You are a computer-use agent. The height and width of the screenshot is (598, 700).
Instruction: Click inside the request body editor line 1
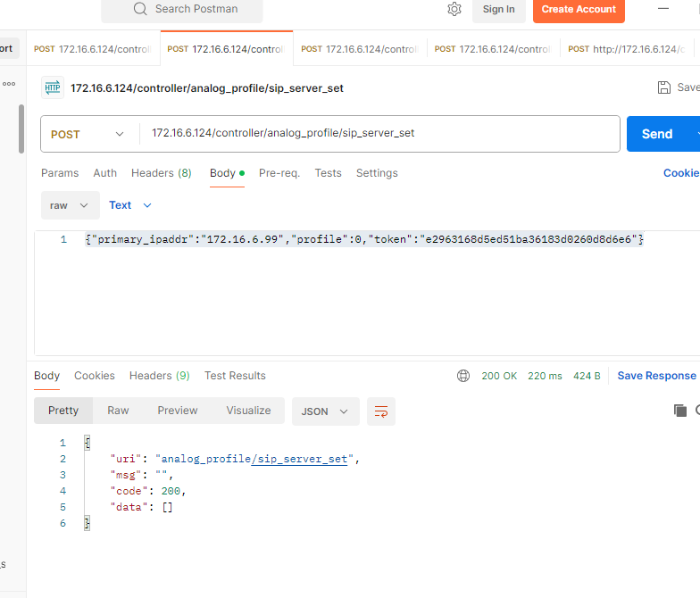click(364, 239)
